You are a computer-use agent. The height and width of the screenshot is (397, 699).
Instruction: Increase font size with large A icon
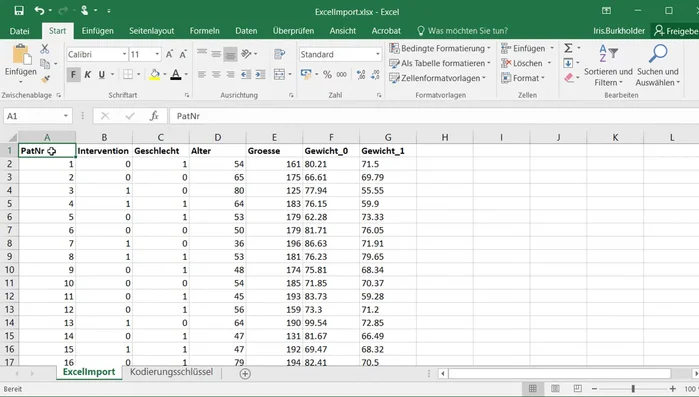(x=169, y=54)
